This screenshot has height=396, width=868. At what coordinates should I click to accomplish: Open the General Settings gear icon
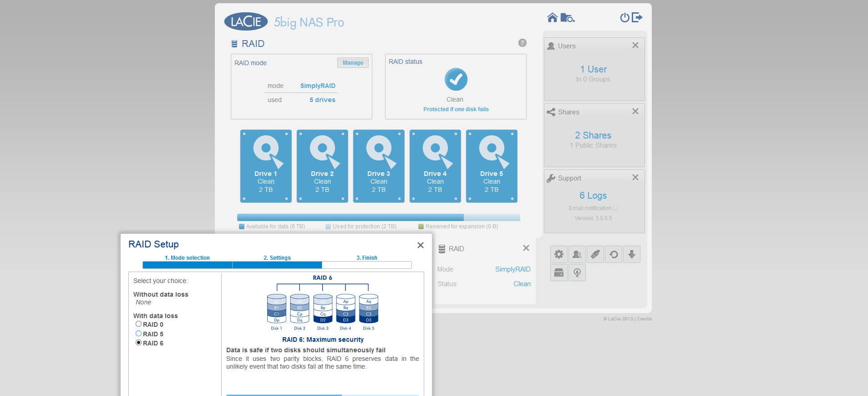tap(559, 254)
